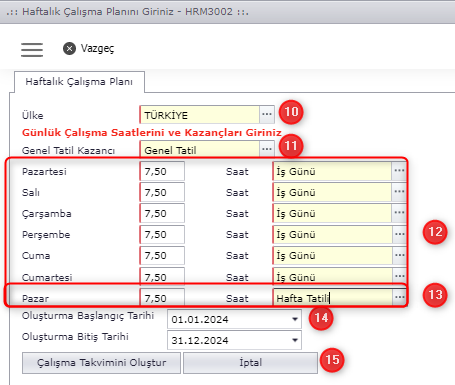Click the Pazartesi İş Günü earnings field
This screenshot has width=455, height=385.
pos(332,171)
